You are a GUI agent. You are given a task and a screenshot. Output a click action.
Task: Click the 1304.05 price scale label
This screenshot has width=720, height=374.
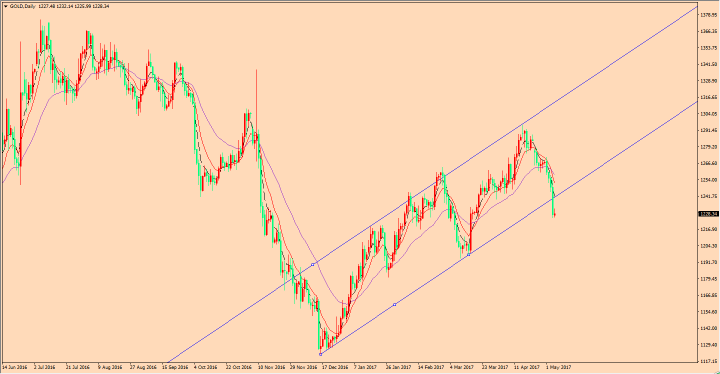pyautogui.click(x=709, y=114)
